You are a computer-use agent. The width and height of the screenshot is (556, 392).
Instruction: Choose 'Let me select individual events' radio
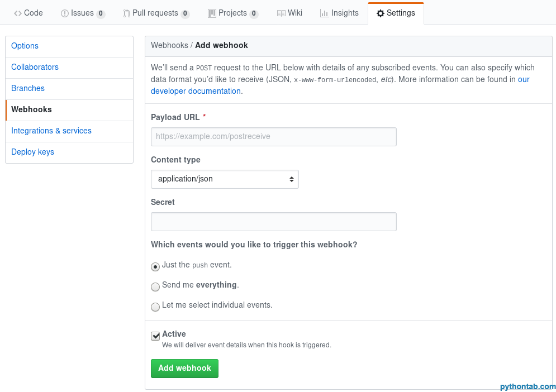pos(155,307)
